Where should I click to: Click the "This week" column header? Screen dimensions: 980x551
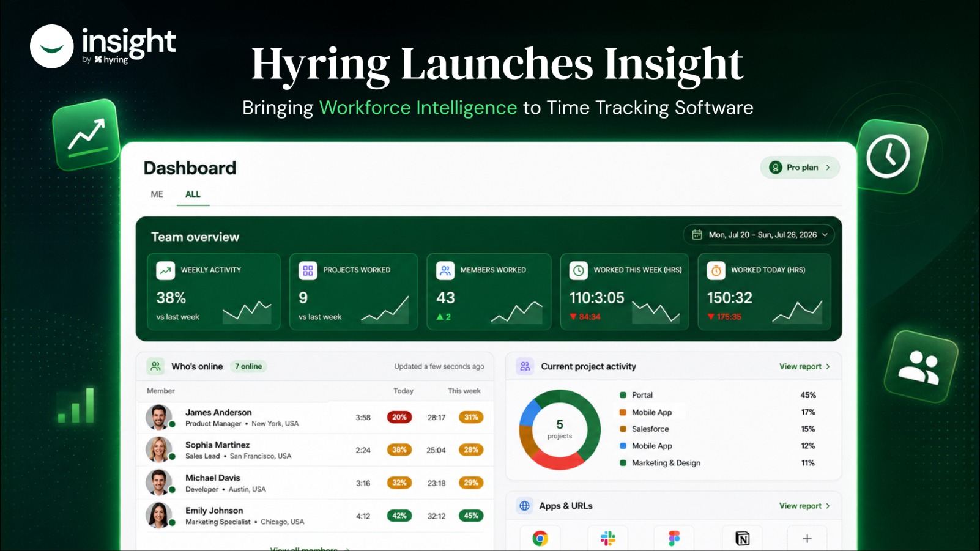[x=464, y=391]
